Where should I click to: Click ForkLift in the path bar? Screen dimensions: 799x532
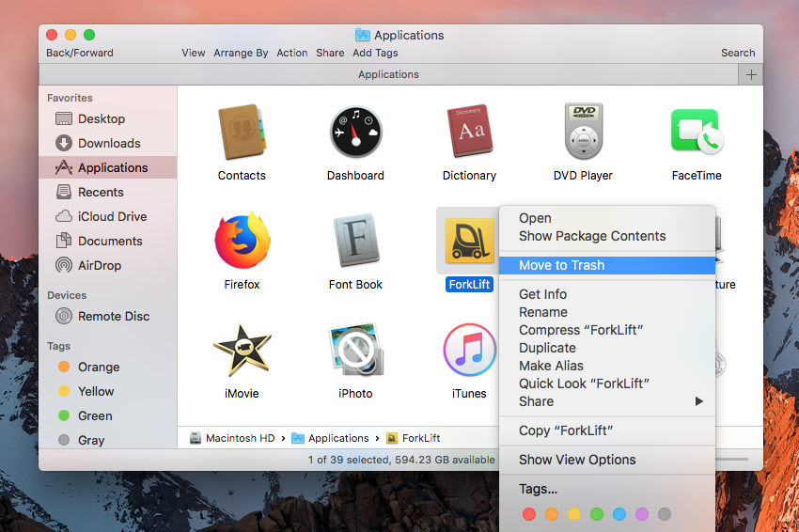point(414,438)
